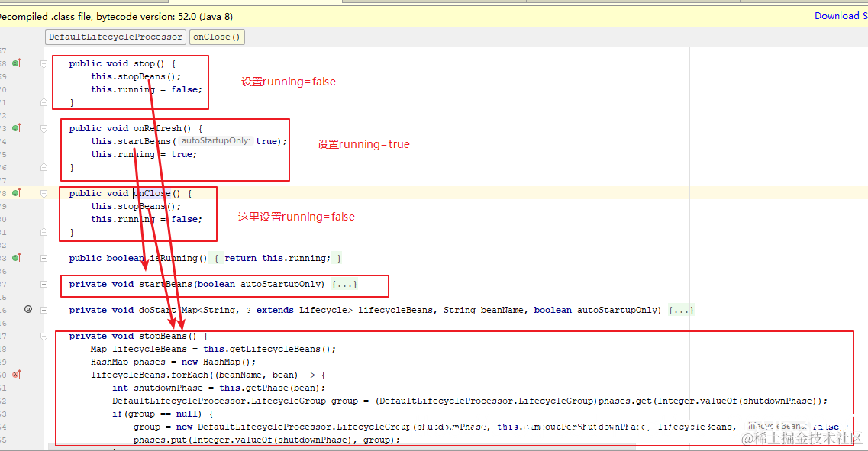
Task: Click implements gutter icon beside isRunning()
Action: tap(17, 257)
